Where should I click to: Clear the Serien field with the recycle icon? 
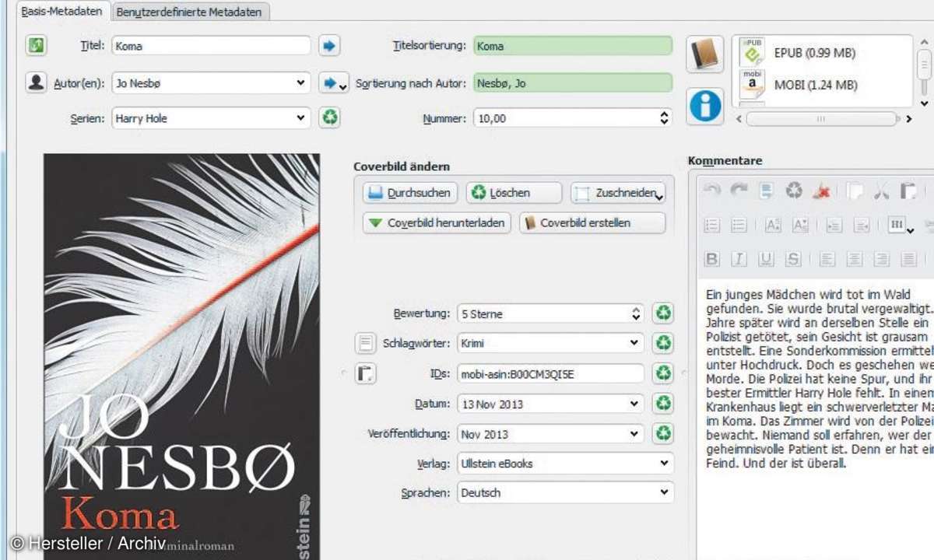[330, 118]
